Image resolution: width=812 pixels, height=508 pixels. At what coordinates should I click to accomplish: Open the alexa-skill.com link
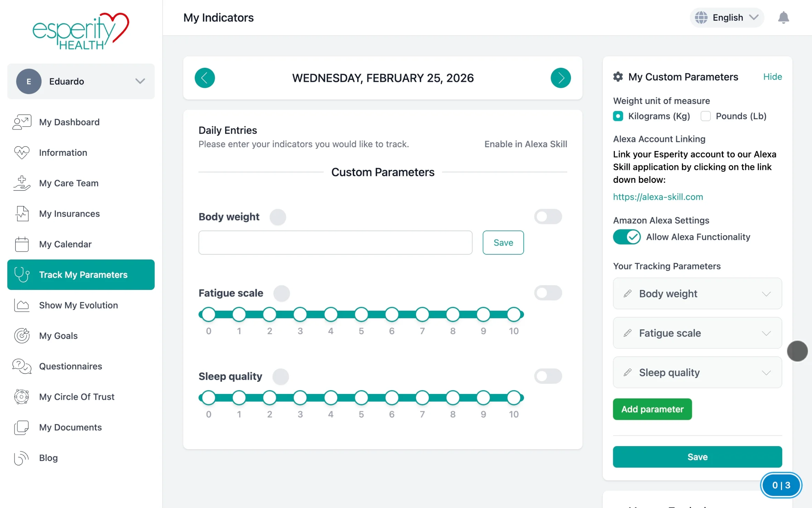tap(658, 197)
